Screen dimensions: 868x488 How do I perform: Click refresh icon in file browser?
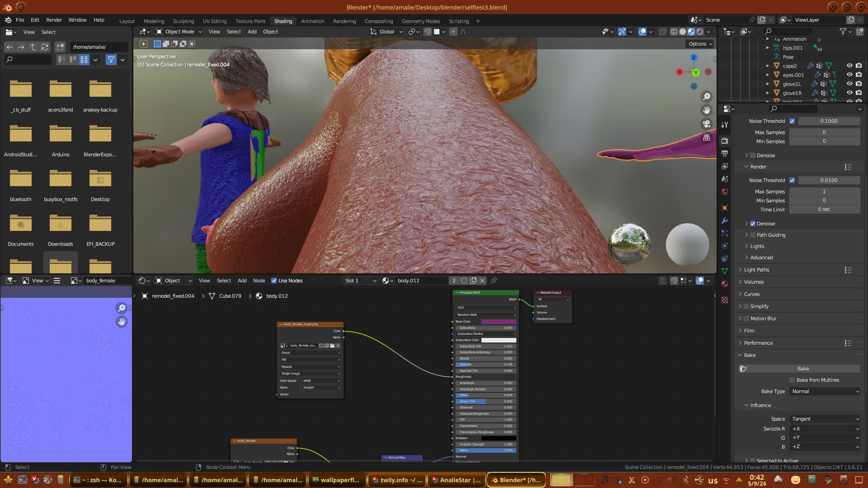click(44, 47)
